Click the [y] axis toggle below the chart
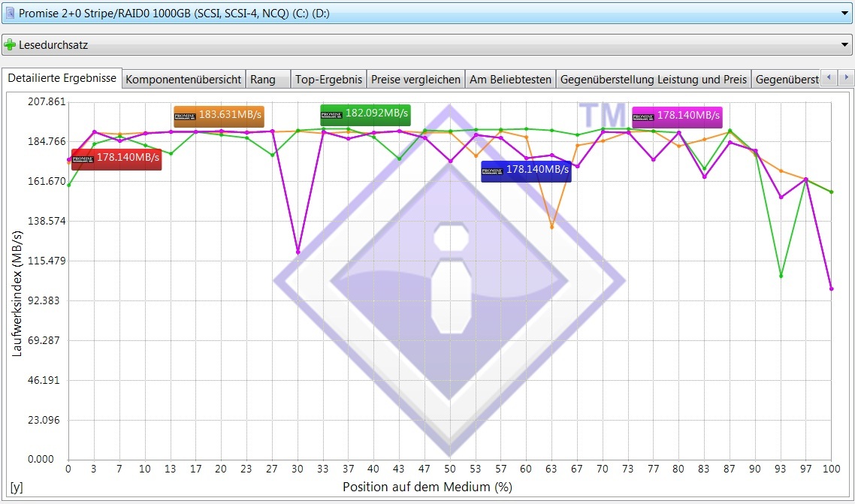Image resolution: width=855 pixels, height=504 pixels. 17,487
